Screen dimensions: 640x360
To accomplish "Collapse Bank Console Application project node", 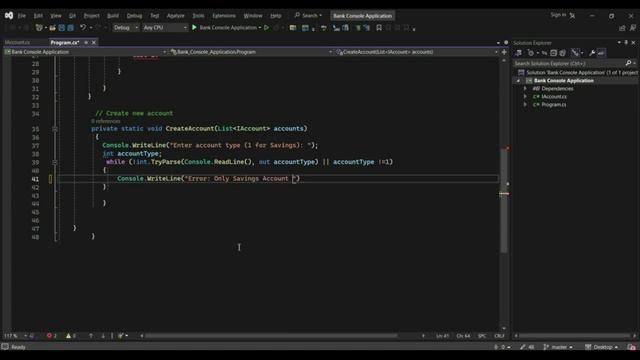I will click(x=518, y=81).
